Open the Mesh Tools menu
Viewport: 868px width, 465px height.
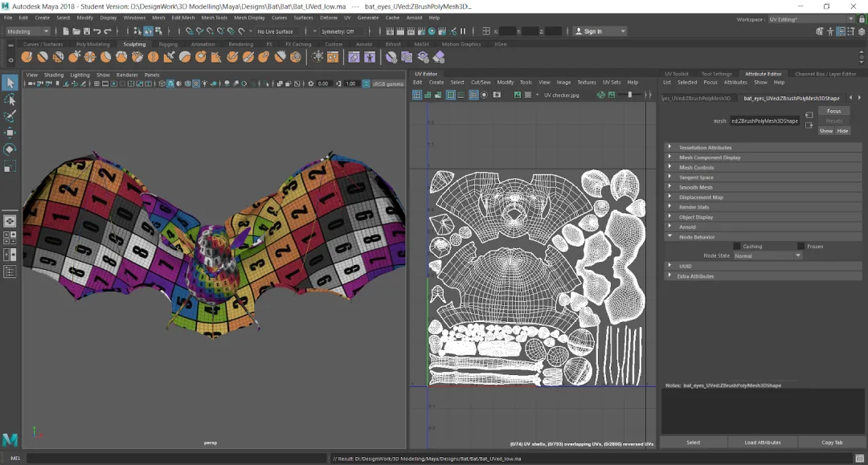(215, 18)
